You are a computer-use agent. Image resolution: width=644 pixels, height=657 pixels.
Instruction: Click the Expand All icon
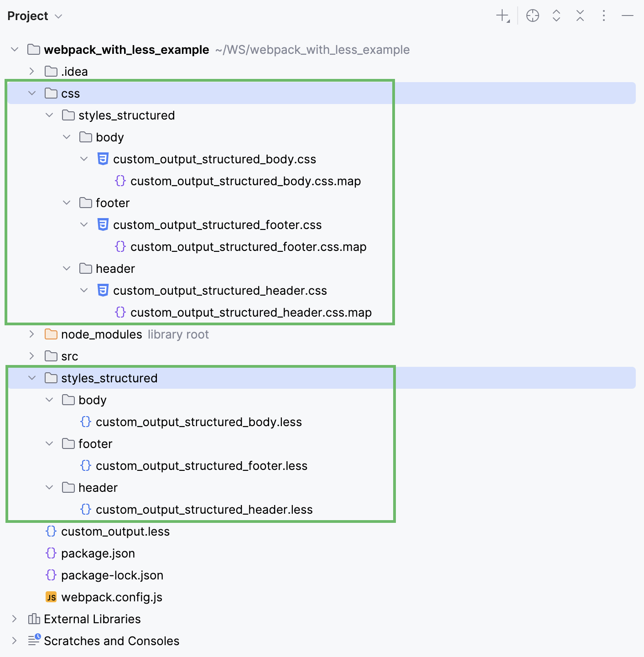tap(556, 16)
